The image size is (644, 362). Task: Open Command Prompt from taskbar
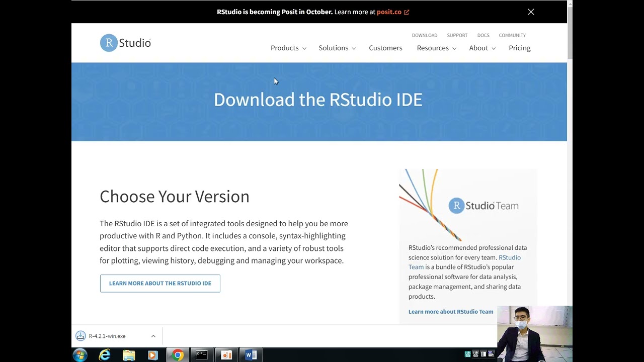coord(202,355)
